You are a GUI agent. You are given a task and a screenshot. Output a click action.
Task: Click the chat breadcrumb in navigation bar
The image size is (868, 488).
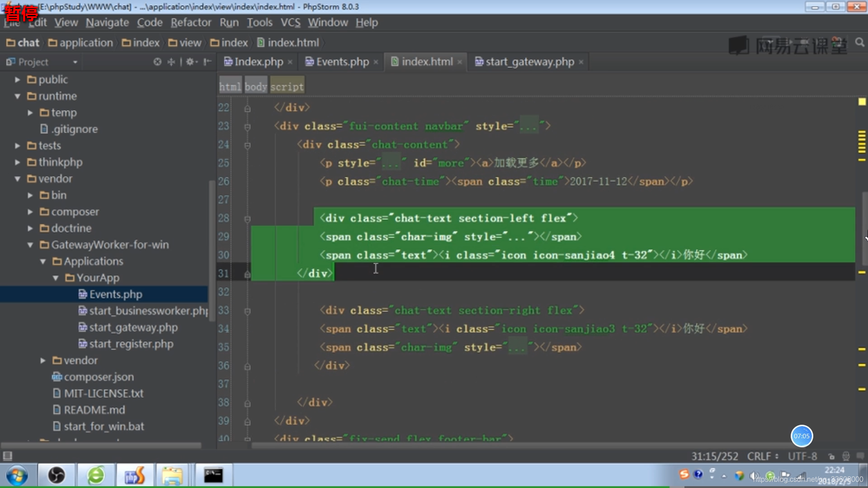[23, 43]
